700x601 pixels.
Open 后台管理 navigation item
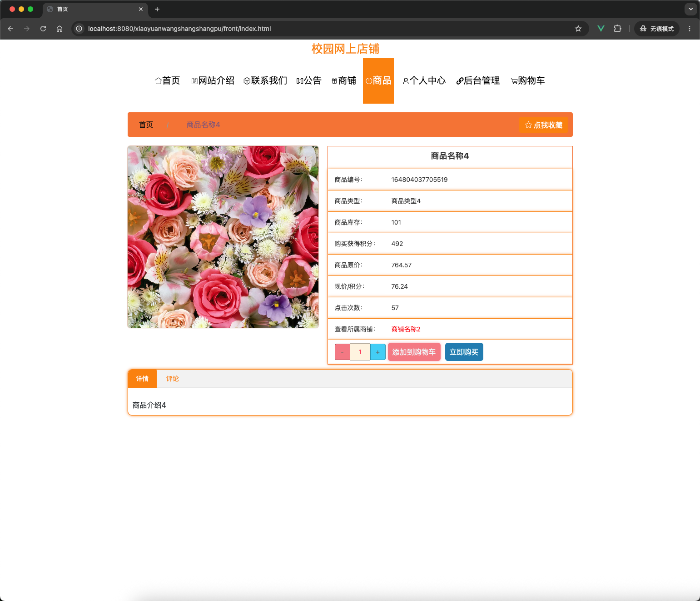click(x=478, y=80)
